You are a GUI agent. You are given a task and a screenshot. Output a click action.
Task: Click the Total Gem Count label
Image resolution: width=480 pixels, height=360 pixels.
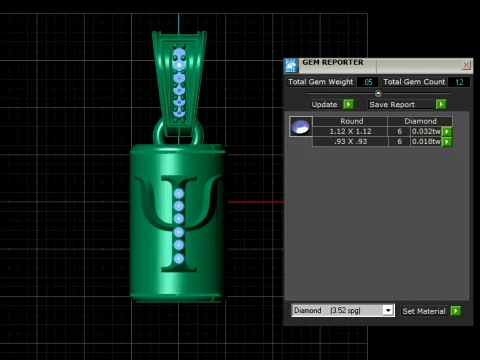[414, 82]
